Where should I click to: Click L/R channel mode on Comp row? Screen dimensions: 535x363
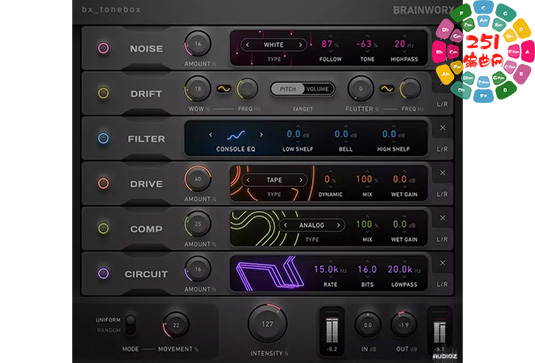pyautogui.click(x=442, y=239)
